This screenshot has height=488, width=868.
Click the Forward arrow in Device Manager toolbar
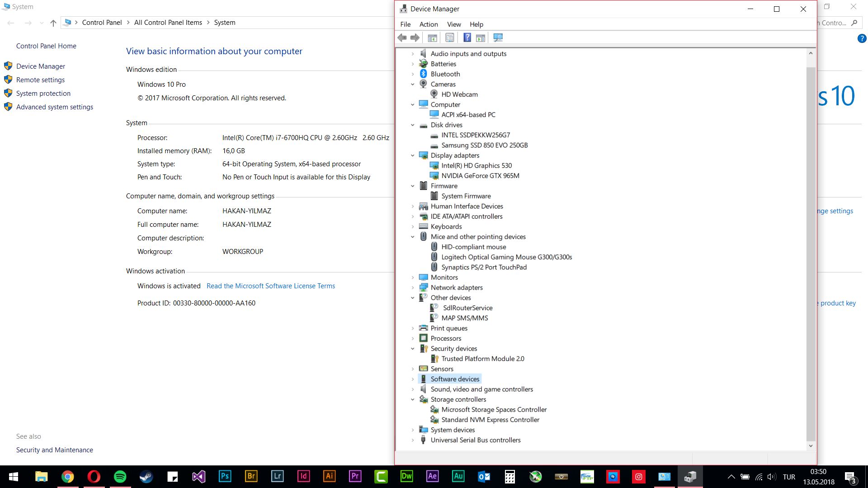pos(415,38)
